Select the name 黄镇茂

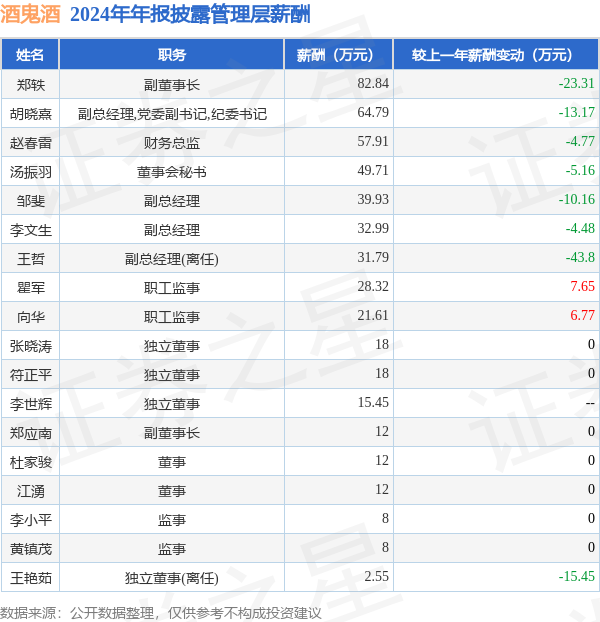coord(31,549)
